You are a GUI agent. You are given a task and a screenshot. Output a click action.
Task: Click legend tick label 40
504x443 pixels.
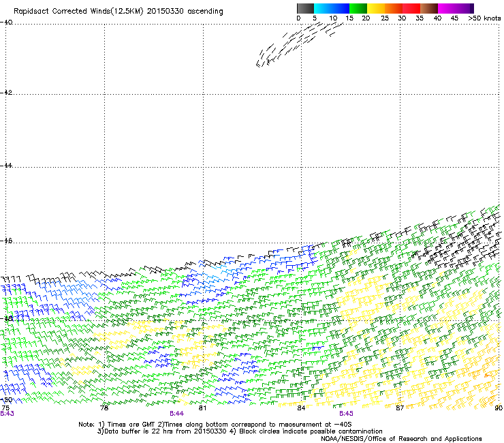click(437, 18)
